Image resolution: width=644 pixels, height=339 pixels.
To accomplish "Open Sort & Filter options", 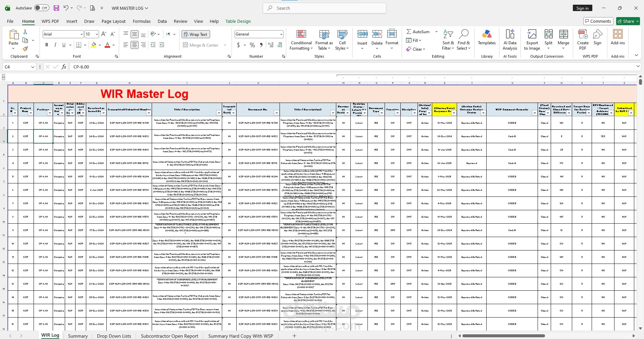I will tap(448, 40).
